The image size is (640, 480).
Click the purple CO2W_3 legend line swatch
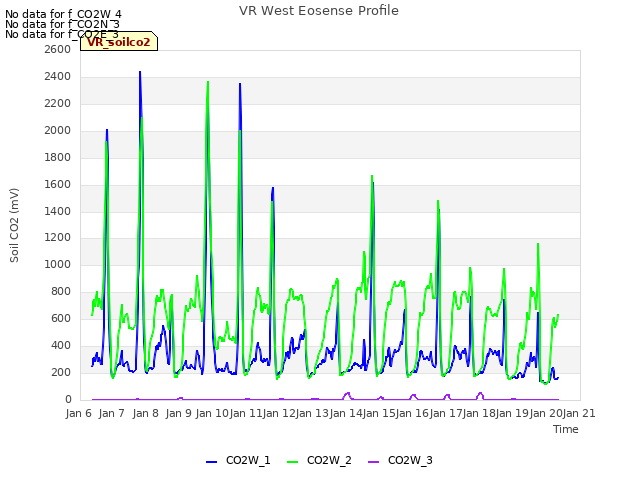coord(373,462)
